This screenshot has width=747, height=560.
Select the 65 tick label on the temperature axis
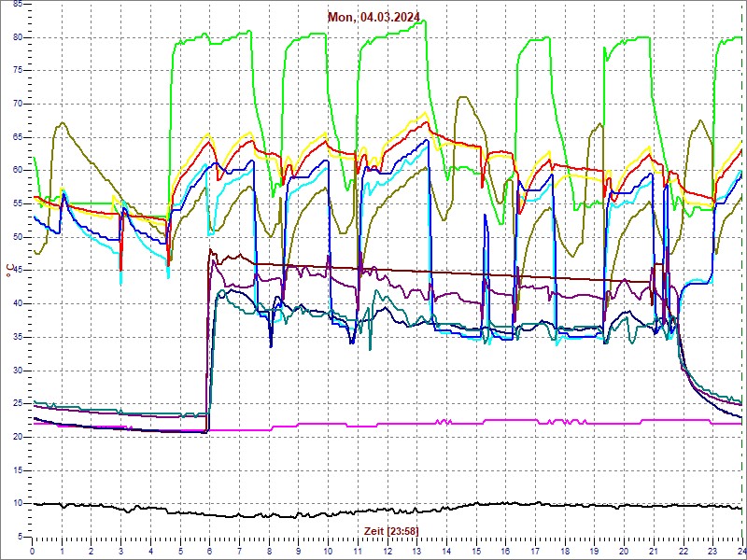18,137
